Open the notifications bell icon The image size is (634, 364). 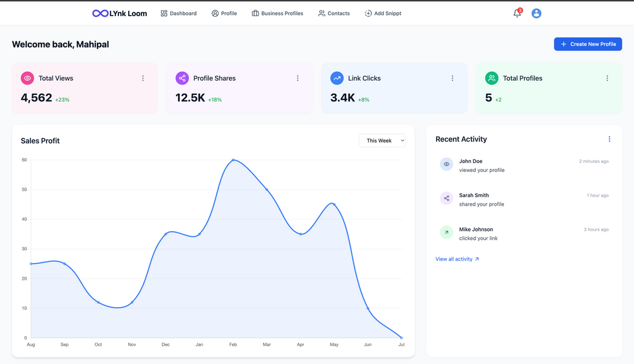tap(517, 13)
